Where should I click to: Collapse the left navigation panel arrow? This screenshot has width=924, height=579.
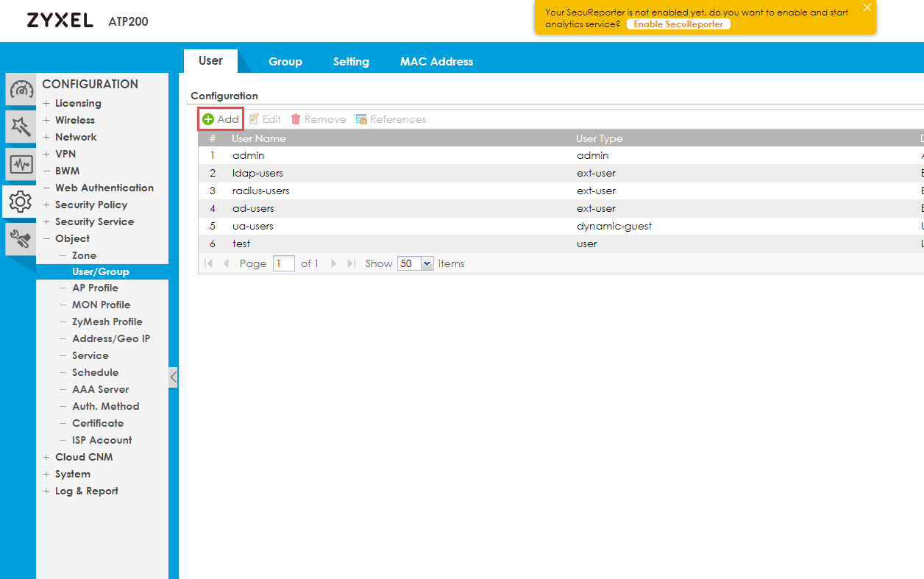173,377
